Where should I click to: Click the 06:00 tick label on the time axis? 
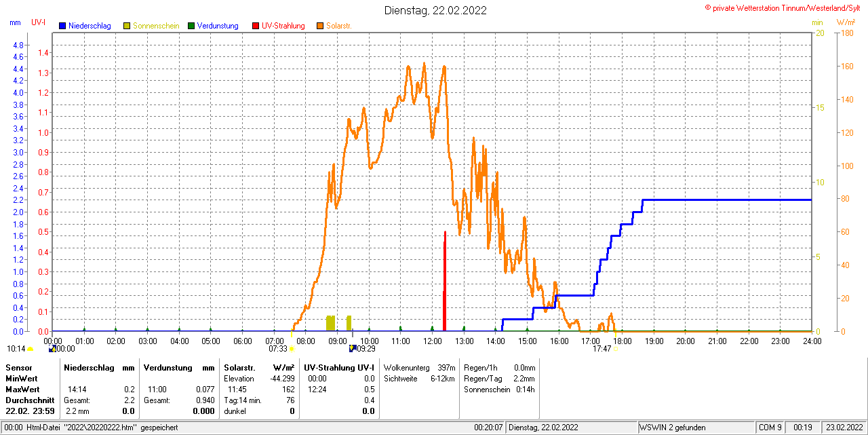[242, 341]
